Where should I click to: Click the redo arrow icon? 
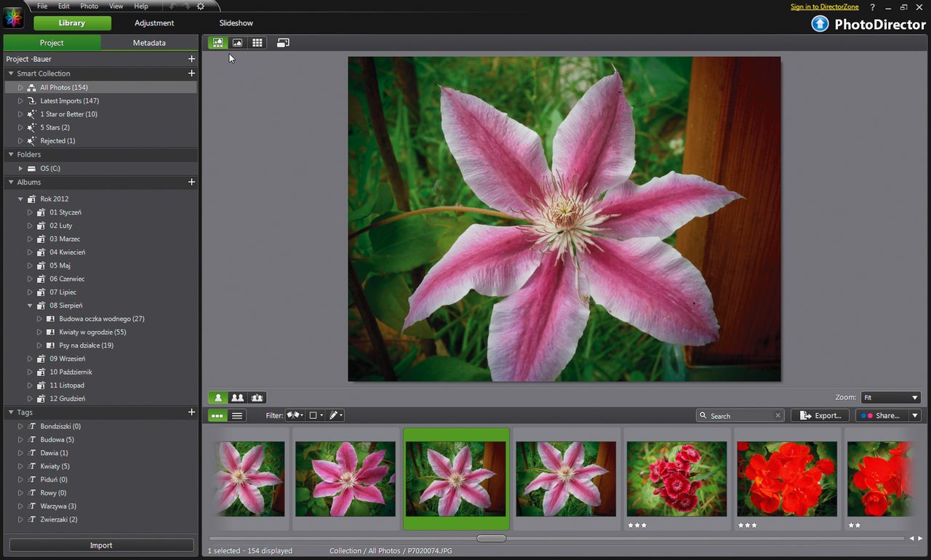tap(186, 7)
